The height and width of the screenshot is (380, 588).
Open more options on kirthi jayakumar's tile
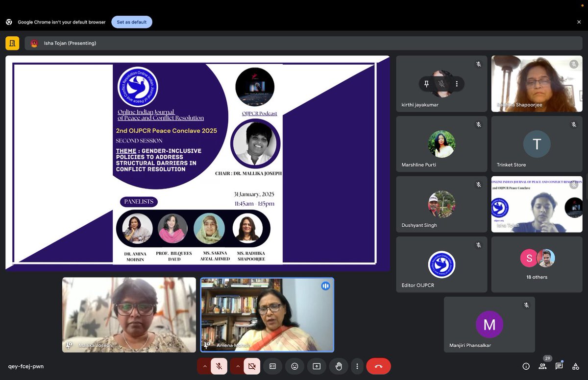[457, 84]
